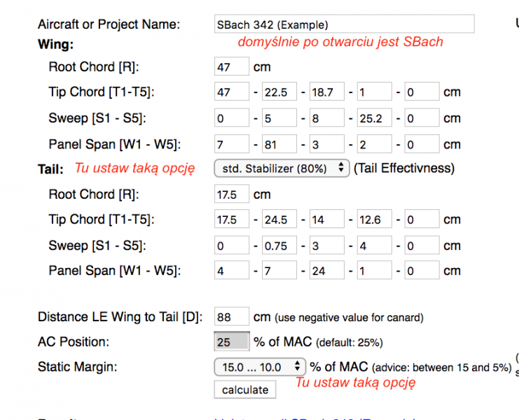Click the Wing Root Chord input
The image size is (519, 420).
coord(231,67)
